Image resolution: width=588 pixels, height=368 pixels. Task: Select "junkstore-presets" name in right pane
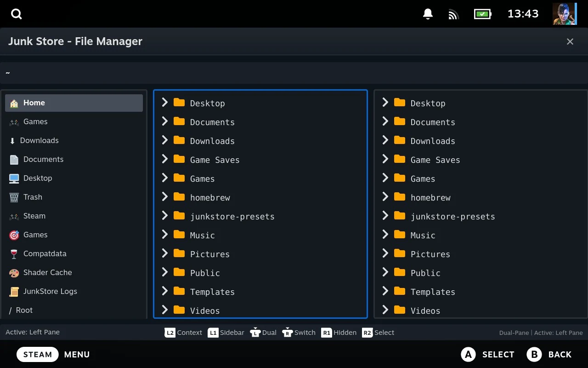pyautogui.click(x=453, y=217)
